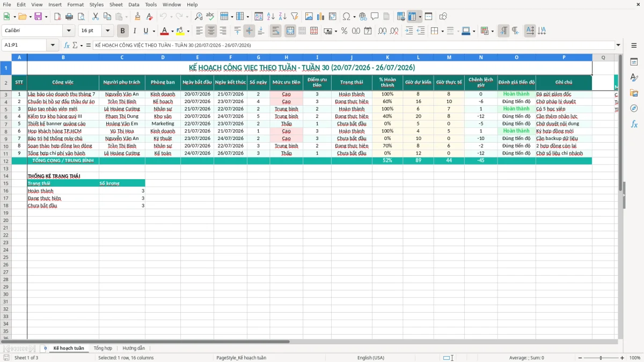
Task: Enable AutoFilter funnel icon
Action: click(294, 17)
